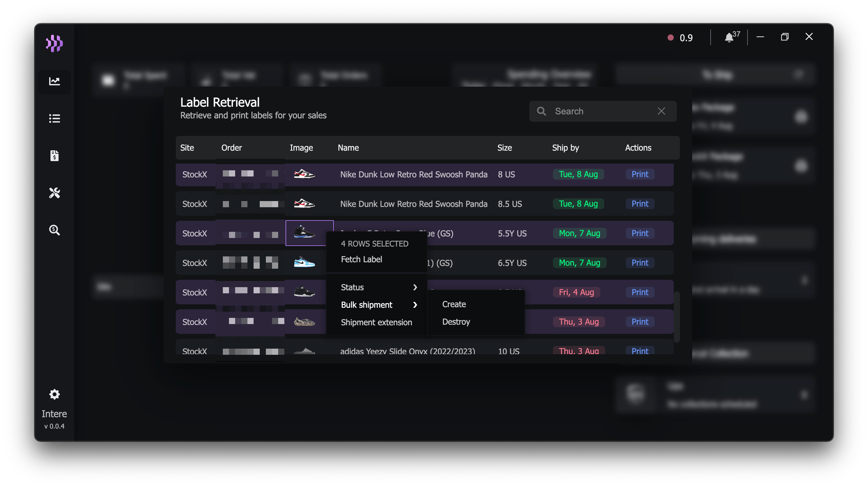Open the tools wrench icon in sidebar

pos(54,193)
